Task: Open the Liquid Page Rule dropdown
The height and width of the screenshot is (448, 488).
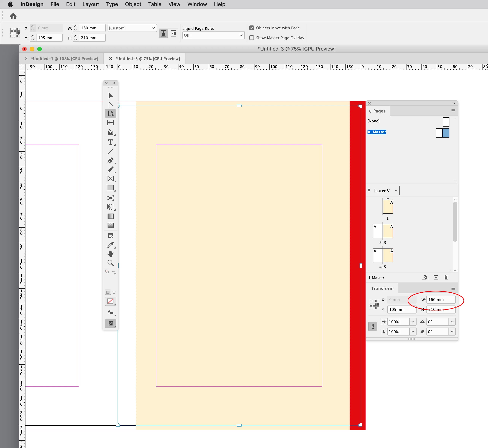Action: tap(213, 35)
